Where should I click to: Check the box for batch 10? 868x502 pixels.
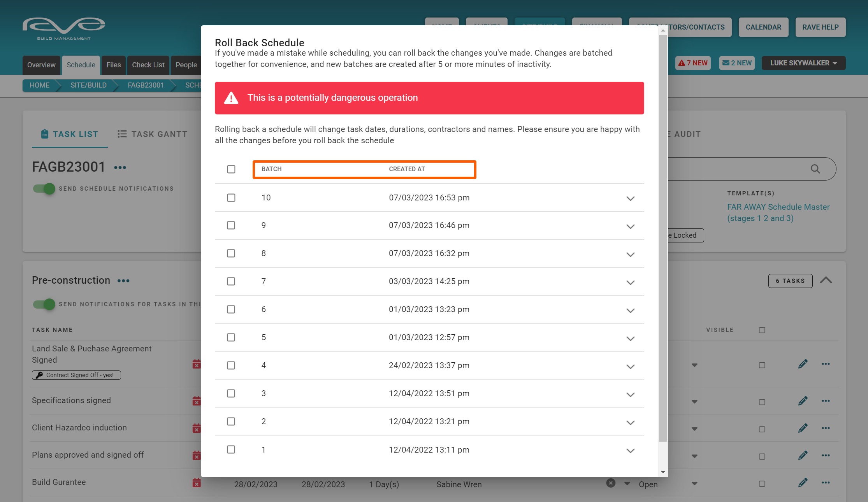(231, 198)
